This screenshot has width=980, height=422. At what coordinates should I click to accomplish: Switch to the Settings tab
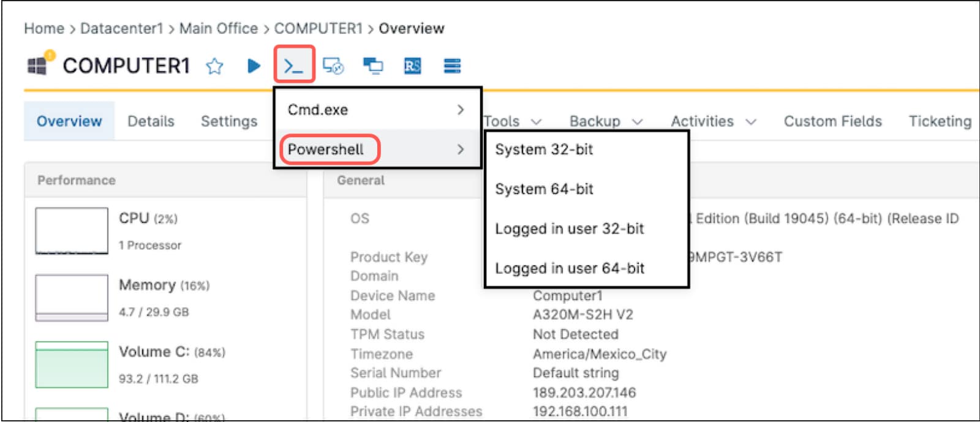[229, 121]
